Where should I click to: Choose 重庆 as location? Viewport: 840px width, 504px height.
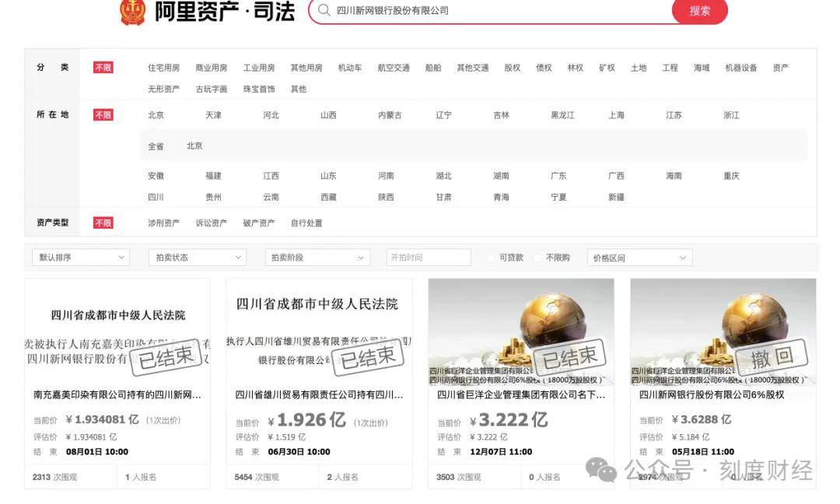(x=732, y=176)
